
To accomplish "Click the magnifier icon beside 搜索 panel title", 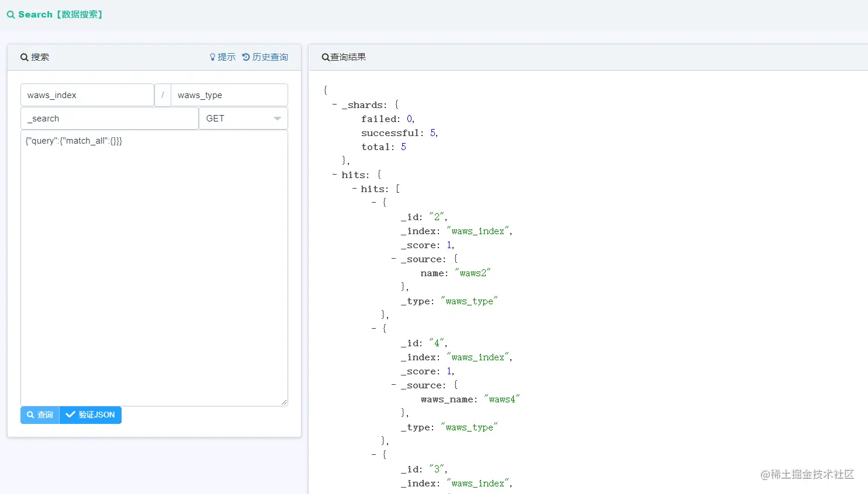I will click(24, 57).
